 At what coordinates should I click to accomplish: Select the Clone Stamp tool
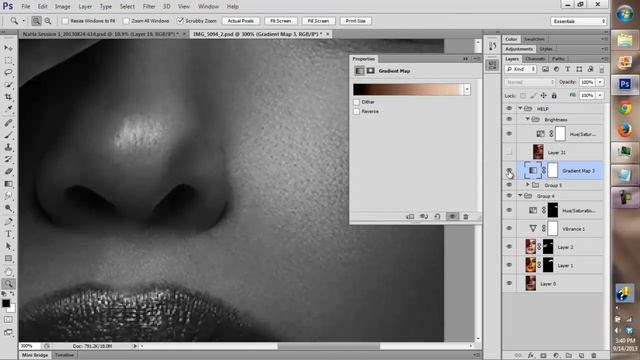[8, 147]
